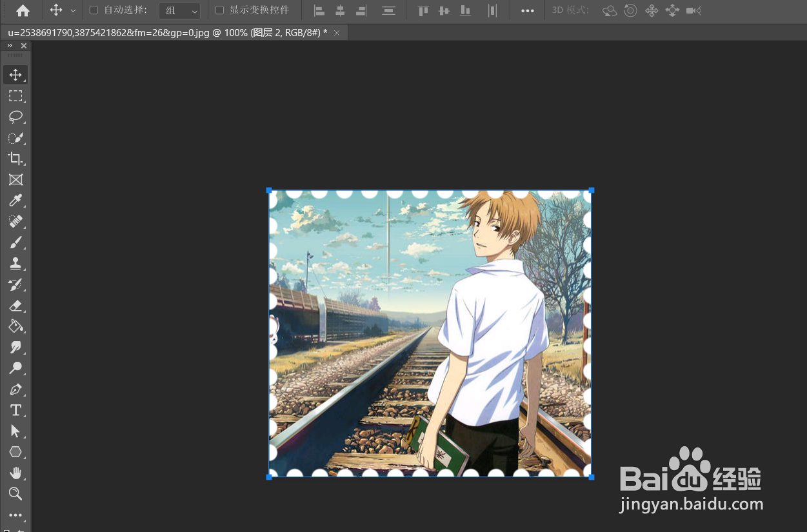
Task: Open the 组 auto-select dropdown
Action: click(179, 11)
